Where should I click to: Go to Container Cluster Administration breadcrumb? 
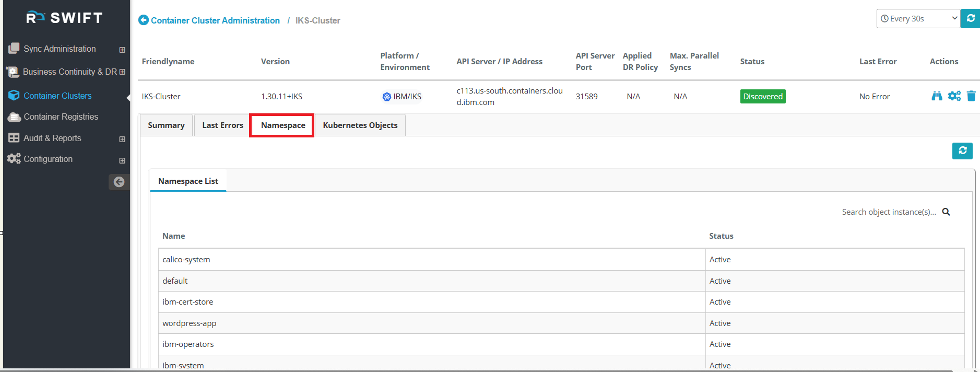[x=215, y=20]
